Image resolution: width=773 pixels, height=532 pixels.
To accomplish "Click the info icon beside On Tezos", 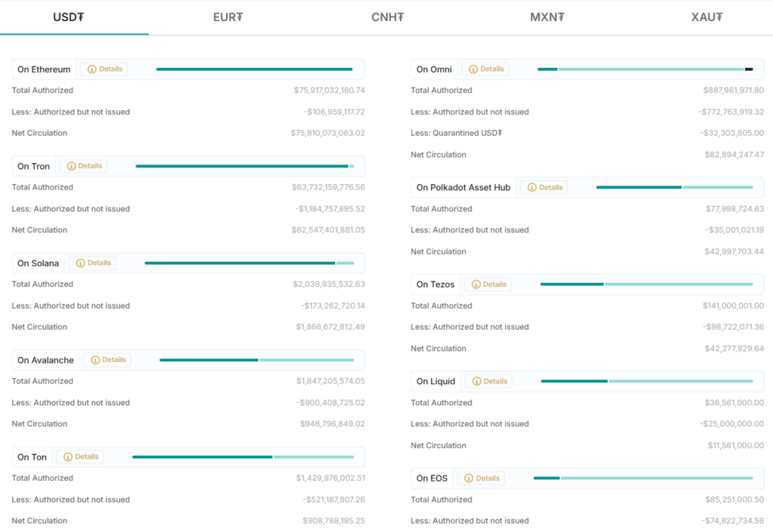I will pos(476,284).
